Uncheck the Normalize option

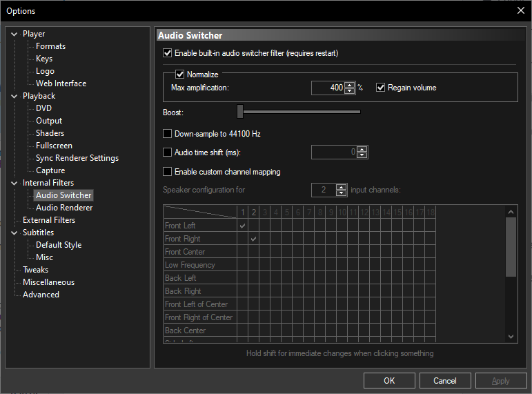(x=180, y=75)
